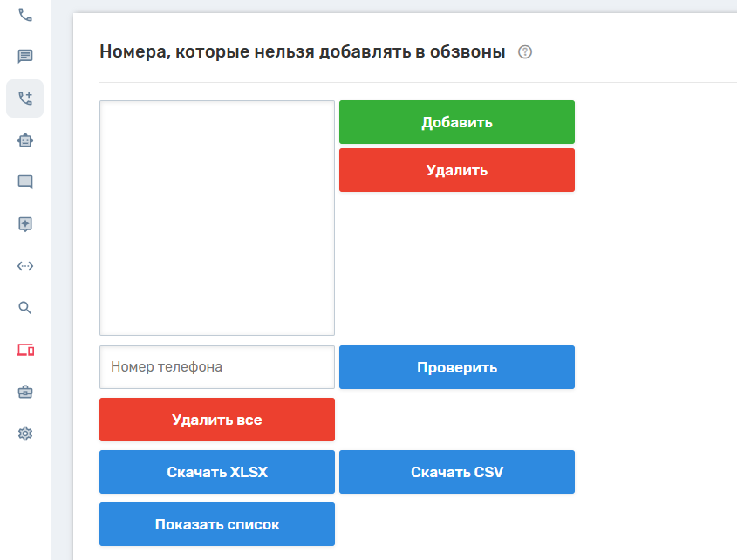Click the briefcase sidebar icon
This screenshot has height=560, width=737.
(x=25, y=392)
